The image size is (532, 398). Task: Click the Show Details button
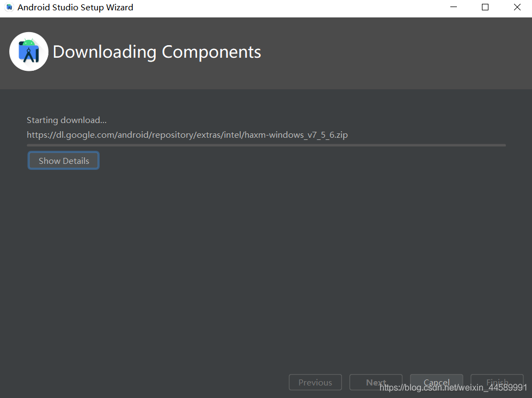[64, 161]
